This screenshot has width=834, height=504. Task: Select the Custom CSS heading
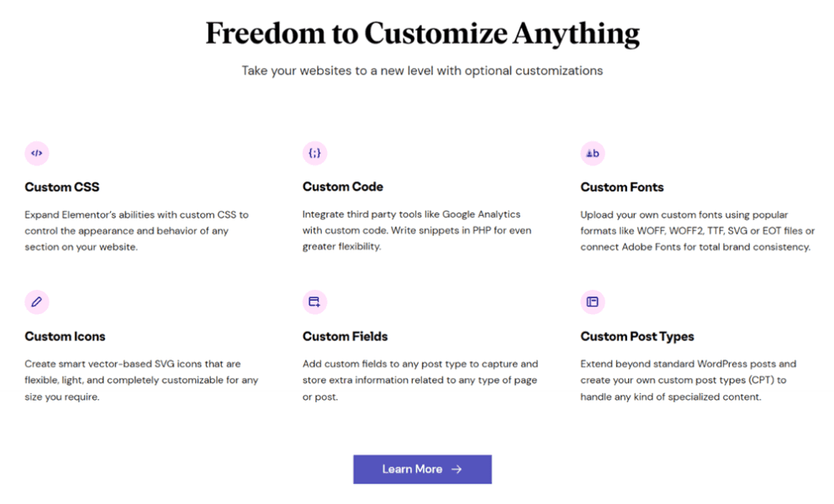pos(62,186)
